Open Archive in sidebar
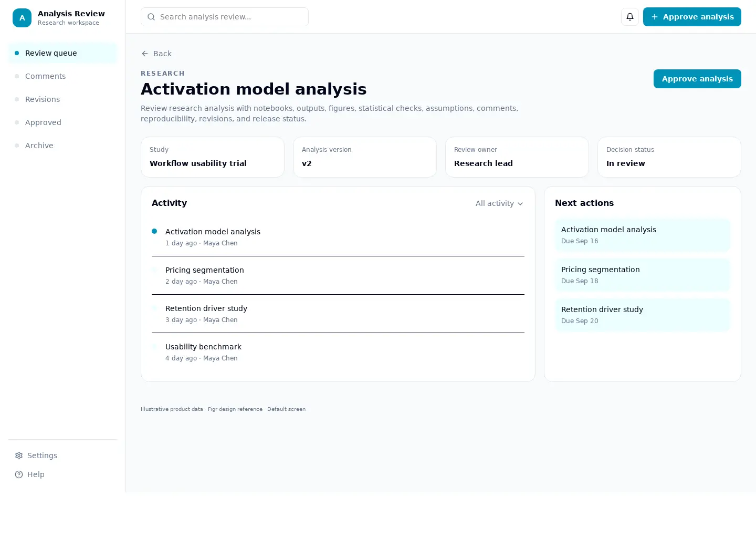The image size is (756, 538). [63, 146]
